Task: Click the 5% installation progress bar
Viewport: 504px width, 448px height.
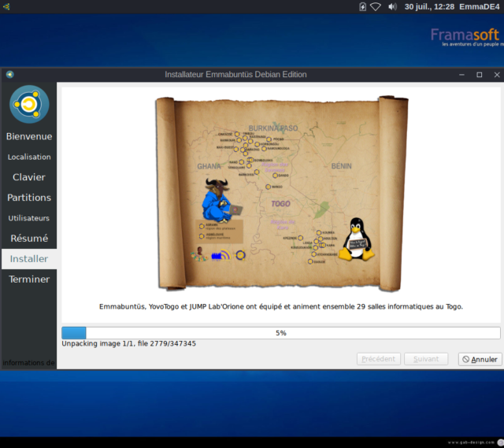Action: (x=281, y=333)
